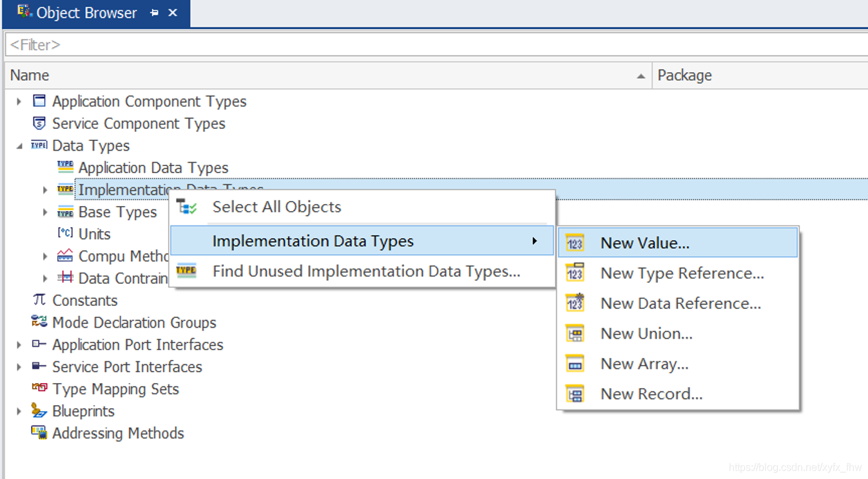868x479 pixels.
Task: Click the Find Unused Implementation Data Types icon
Action: tap(186, 271)
